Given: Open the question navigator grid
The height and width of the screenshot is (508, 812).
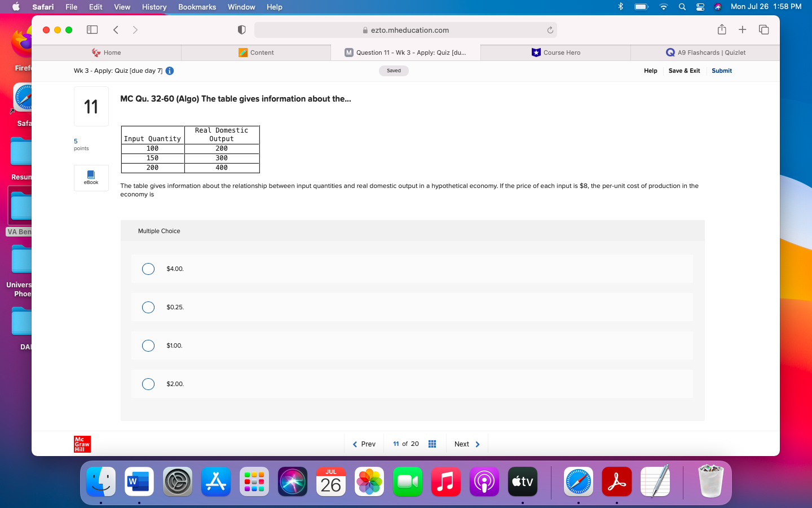Looking at the screenshot, I should (432, 444).
